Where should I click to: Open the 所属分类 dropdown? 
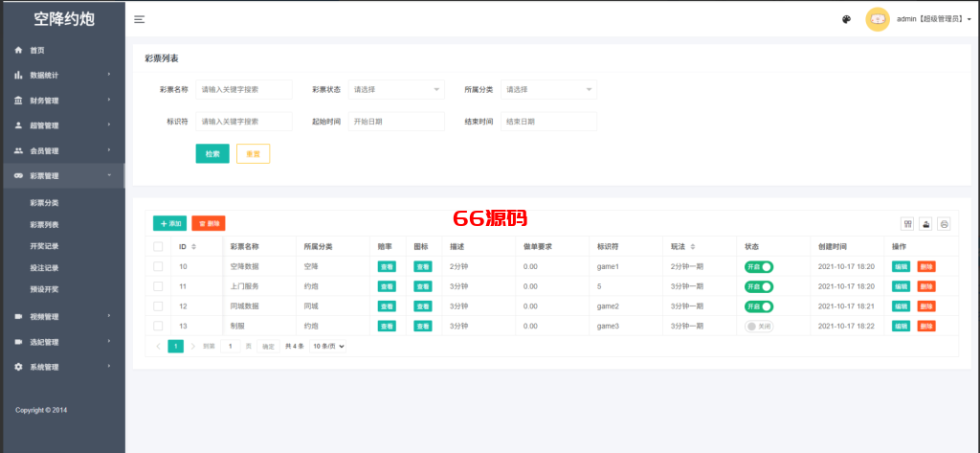pyautogui.click(x=548, y=89)
